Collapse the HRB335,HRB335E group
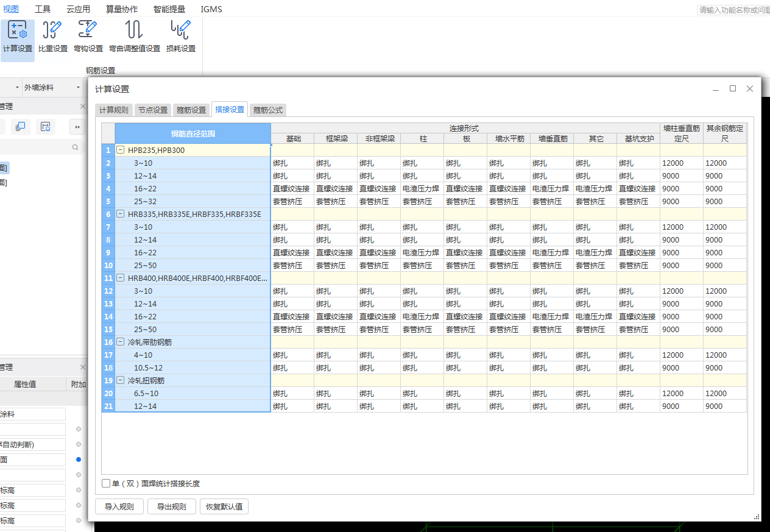770x532 pixels. tap(121, 214)
